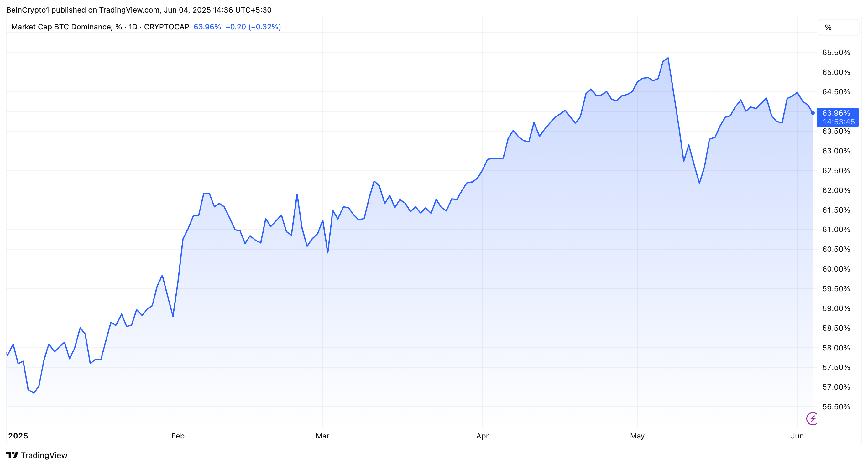
Task: Click the TradingView brand text link
Action: pos(44,455)
